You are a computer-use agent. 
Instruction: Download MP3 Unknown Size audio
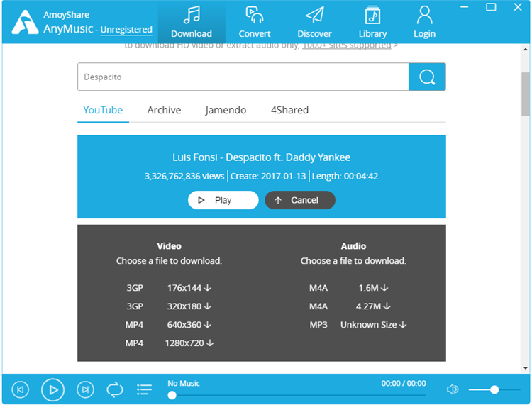pyautogui.click(x=373, y=325)
